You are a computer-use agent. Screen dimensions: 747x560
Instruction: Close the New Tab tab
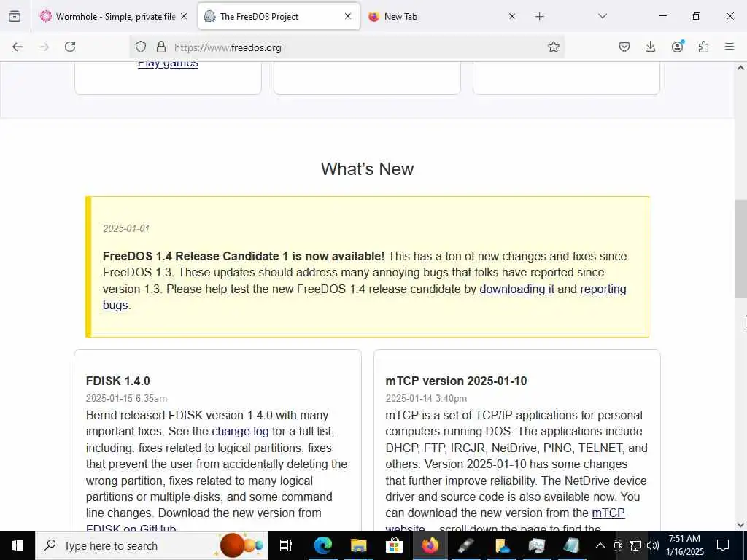511,16
